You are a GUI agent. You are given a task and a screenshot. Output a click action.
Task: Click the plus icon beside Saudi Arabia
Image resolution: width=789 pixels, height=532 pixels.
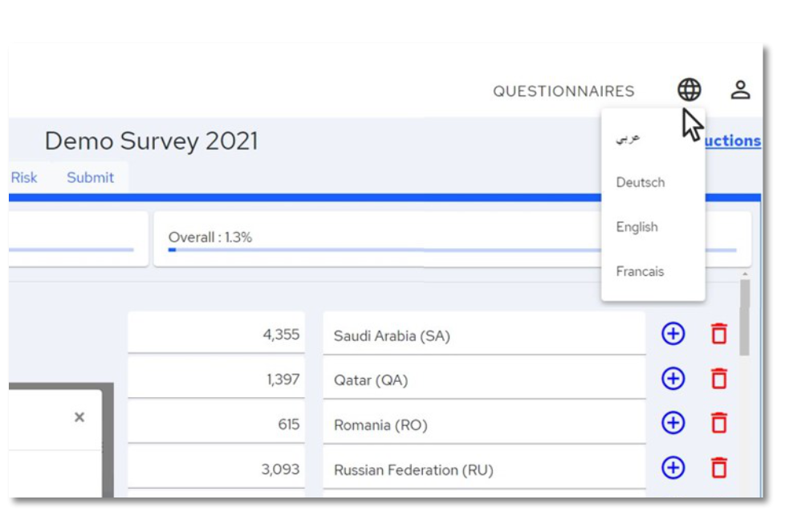click(673, 334)
